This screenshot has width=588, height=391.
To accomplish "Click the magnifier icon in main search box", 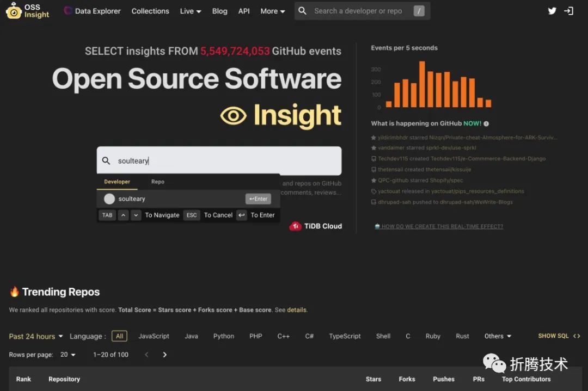I will coord(106,160).
